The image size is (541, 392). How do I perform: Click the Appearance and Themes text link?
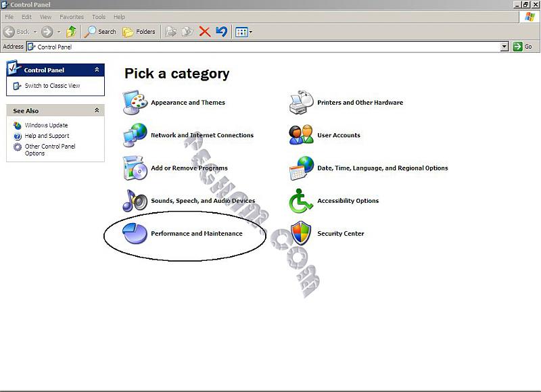click(x=188, y=103)
